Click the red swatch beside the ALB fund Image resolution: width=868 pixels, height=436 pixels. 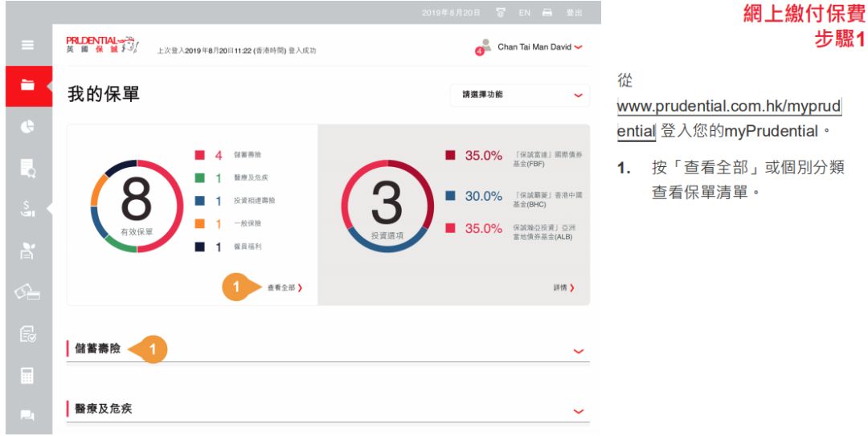(x=451, y=228)
